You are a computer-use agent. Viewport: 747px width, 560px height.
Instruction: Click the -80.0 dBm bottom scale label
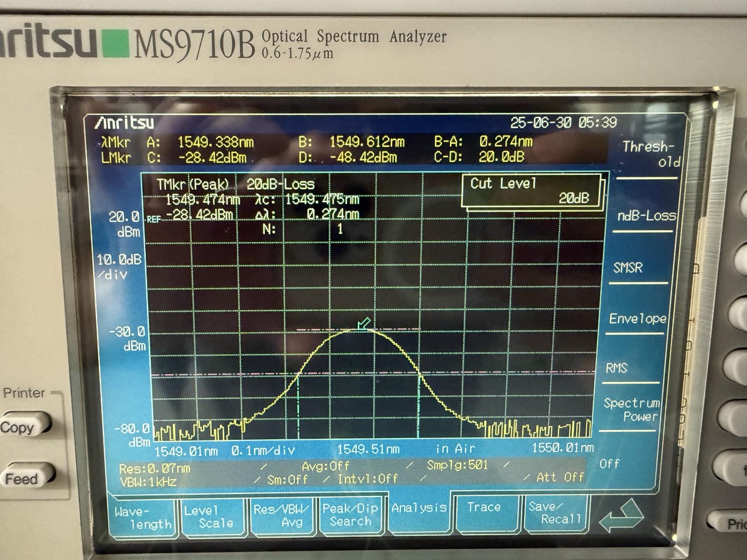pos(131,436)
